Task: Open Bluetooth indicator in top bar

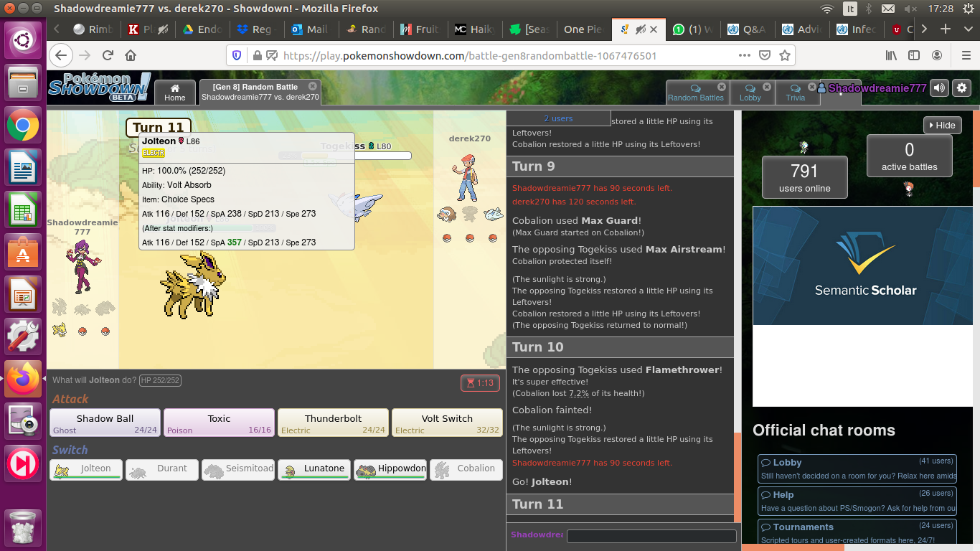Action: 868,9
